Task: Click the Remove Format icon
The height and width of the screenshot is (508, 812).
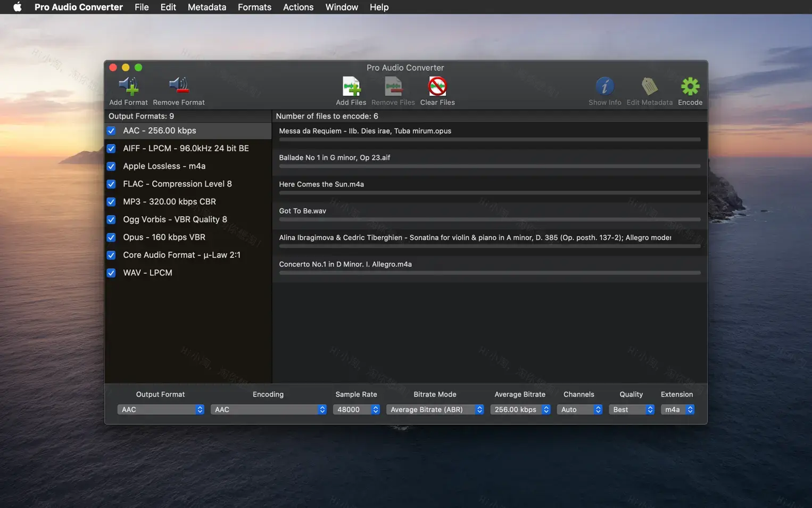Action: [x=178, y=86]
